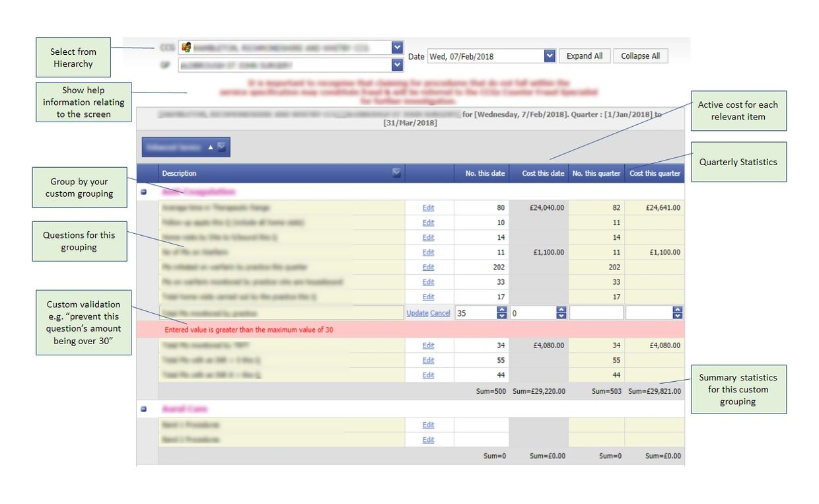Click the up arrow on the Enhanced Service button
This screenshot has height=504, width=819.
click(x=211, y=147)
